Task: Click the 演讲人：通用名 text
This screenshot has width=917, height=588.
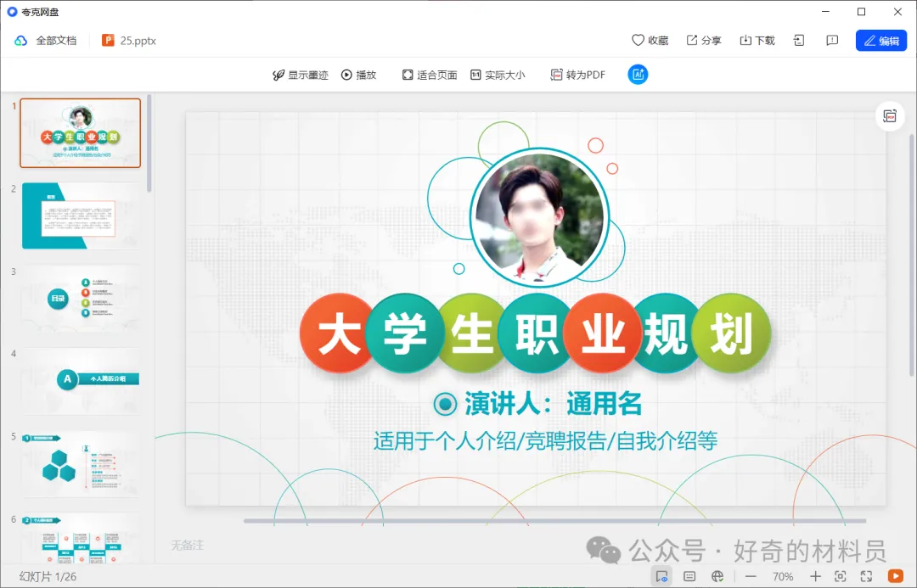Action: pos(553,404)
